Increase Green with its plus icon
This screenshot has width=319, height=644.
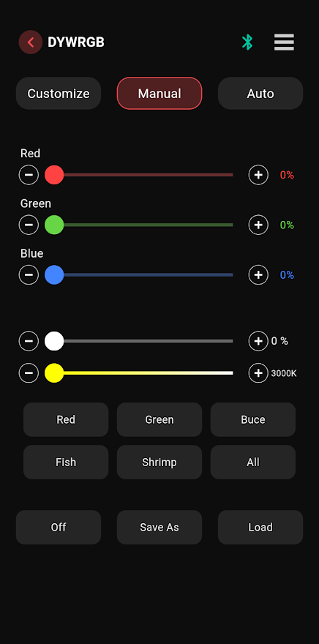[258, 225]
